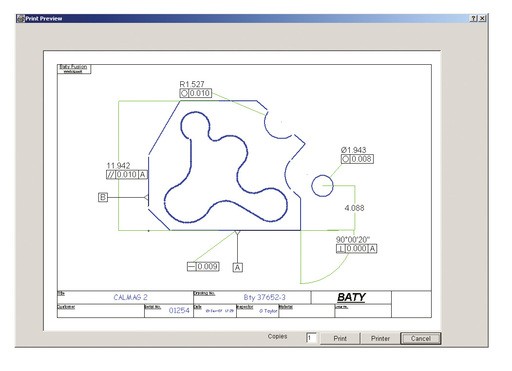The width and height of the screenshot is (512, 371).
Task: Click the Print button
Action: coord(340,338)
